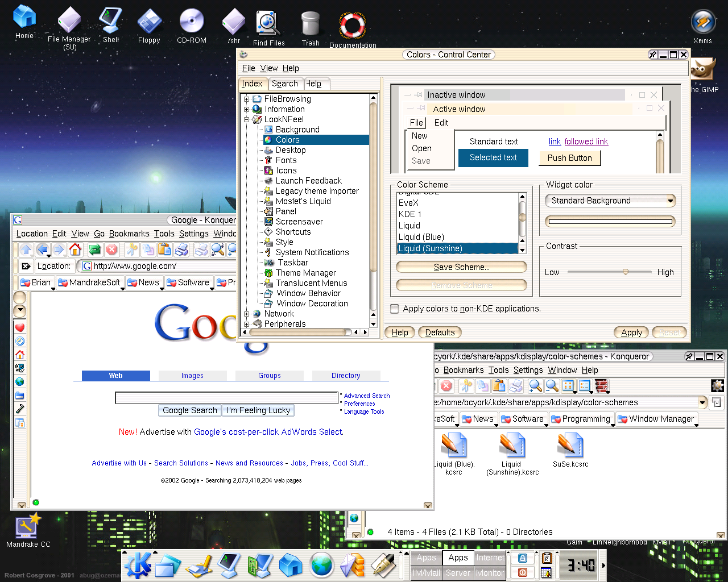Click the red logout icon on the panel

523,572
